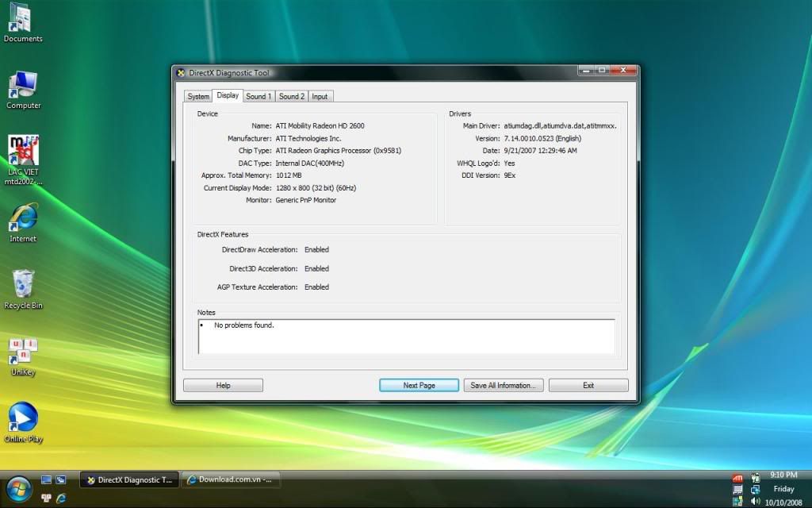Click the AGP Texture Acceleration 'Enabled' value
Screen dimensions: 812x508
click(x=316, y=287)
